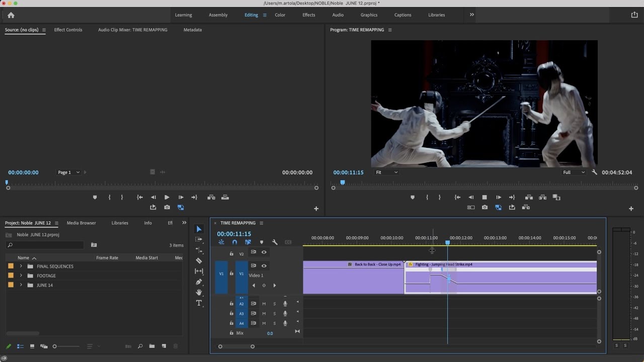
Task: Toggle Project panel read-only pencil icon
Action: pos(8,346)
